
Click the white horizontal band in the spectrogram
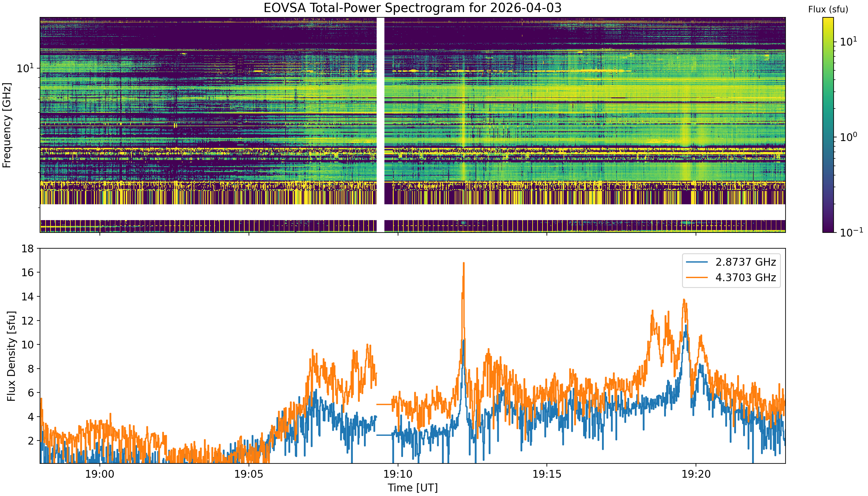coord(412,212)
